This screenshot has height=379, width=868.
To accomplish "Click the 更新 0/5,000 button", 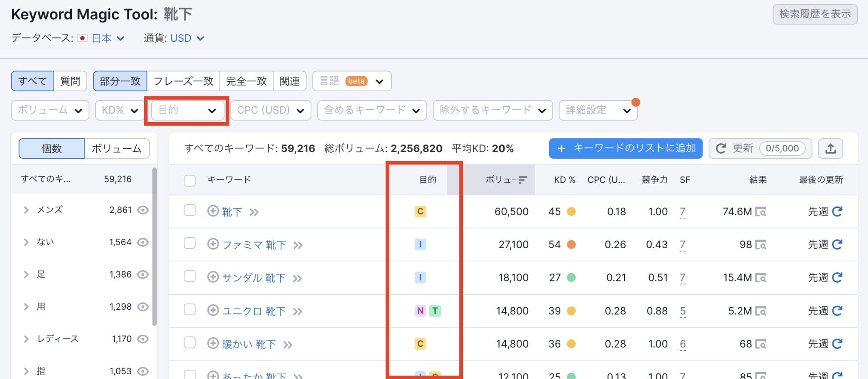I will click(760, 148).
